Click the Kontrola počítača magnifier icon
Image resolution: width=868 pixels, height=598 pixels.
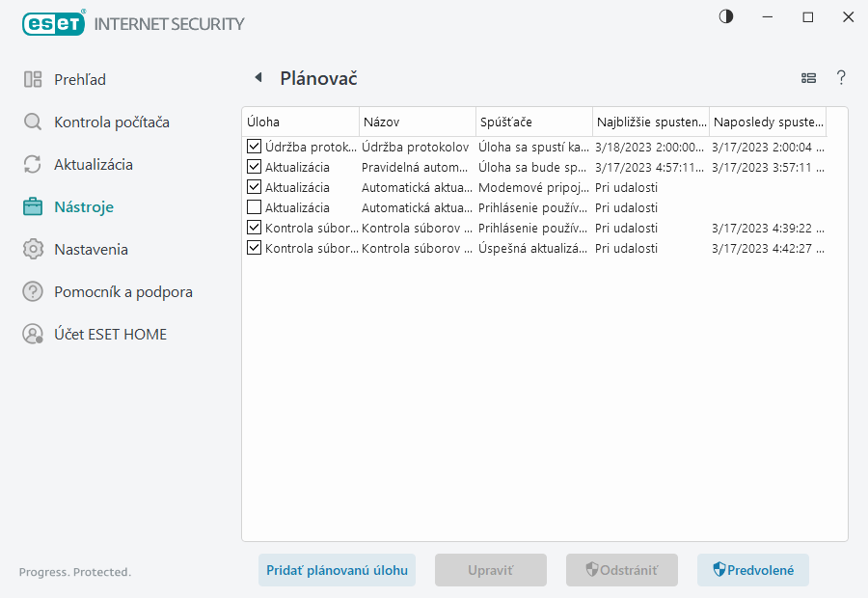(33, 122)
